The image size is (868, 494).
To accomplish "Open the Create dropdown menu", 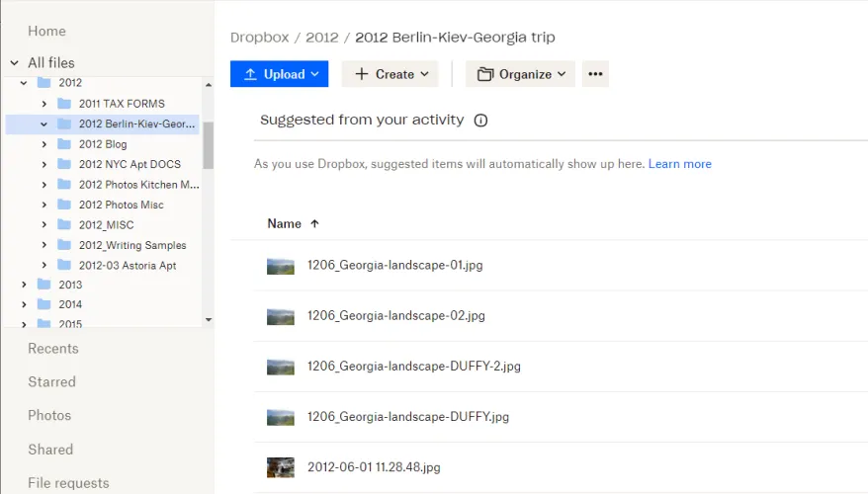I will tap(391, 74).
